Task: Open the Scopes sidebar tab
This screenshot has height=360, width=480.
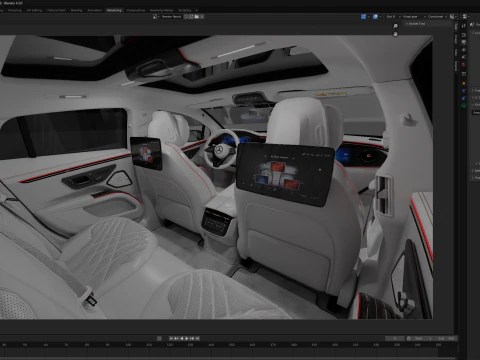Action: point(456,66)
